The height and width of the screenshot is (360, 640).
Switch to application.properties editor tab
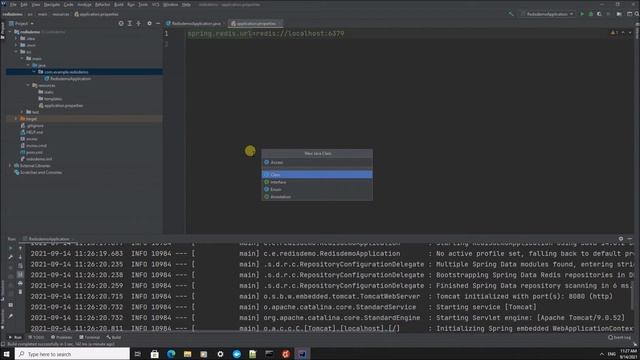tap(256, 24)
